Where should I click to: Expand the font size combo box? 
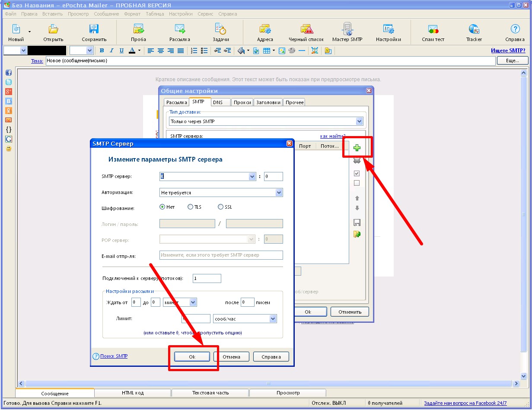[90, 51]
